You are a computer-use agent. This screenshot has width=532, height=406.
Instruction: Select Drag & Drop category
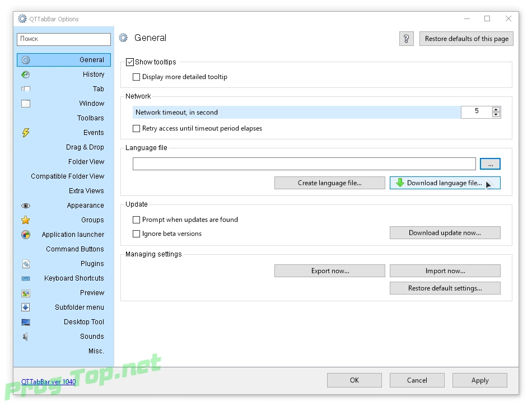click(x=64, y=147)
